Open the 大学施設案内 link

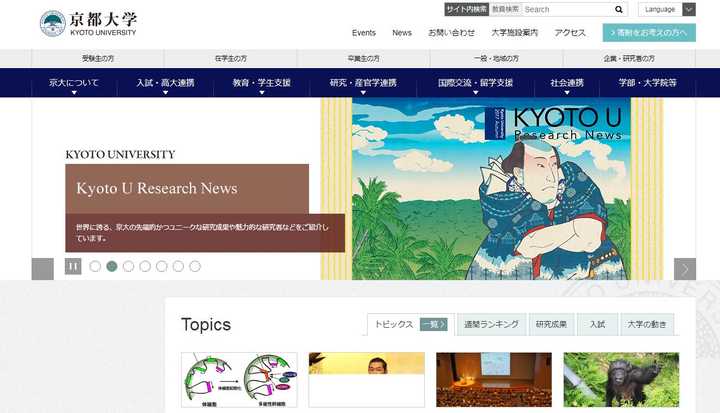pos(514,33)
